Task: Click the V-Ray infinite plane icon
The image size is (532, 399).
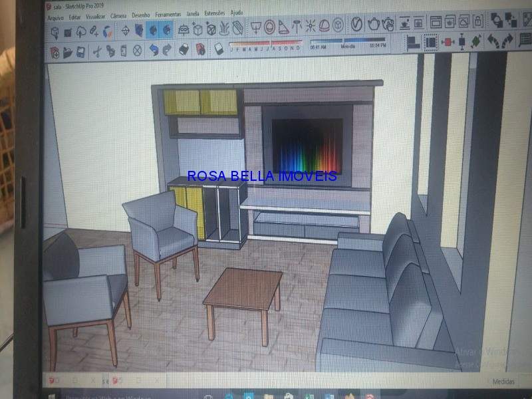Action: (x=184, y=29)
